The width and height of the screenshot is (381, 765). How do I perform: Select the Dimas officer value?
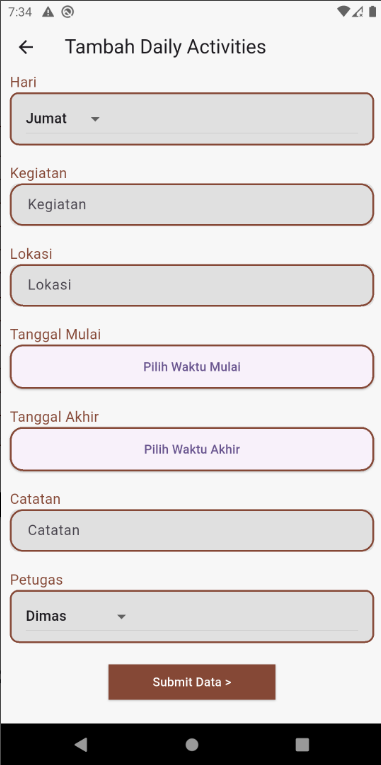click(x=46, y=616)
